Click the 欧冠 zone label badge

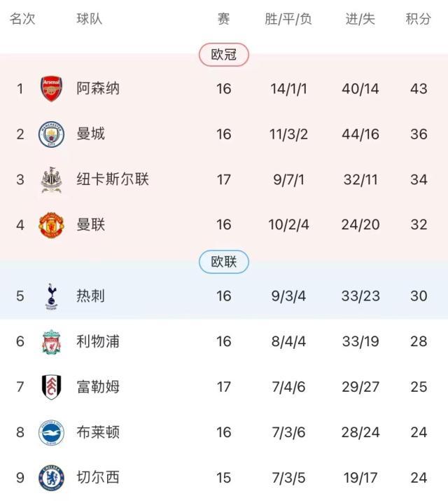click(x=224, y=55)
